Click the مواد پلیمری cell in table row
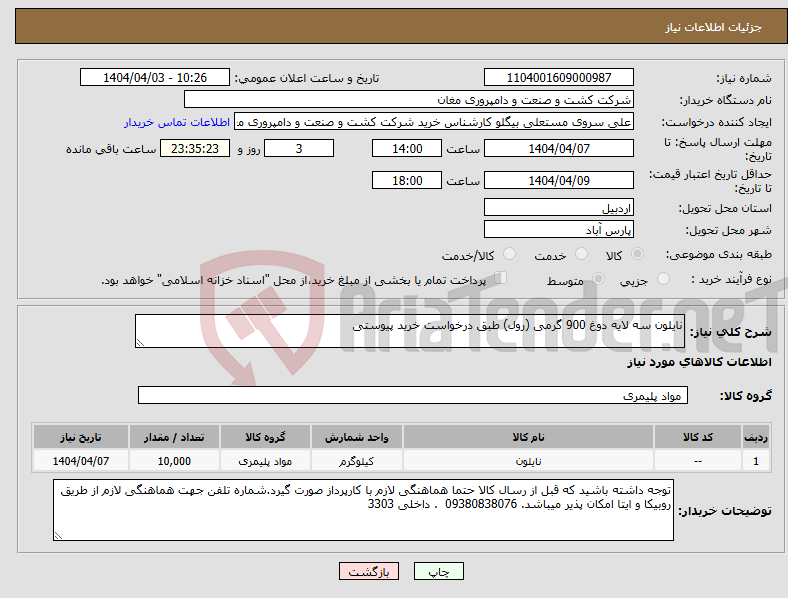Viewport: 788px width, 598px height. [x=265, y=461]
